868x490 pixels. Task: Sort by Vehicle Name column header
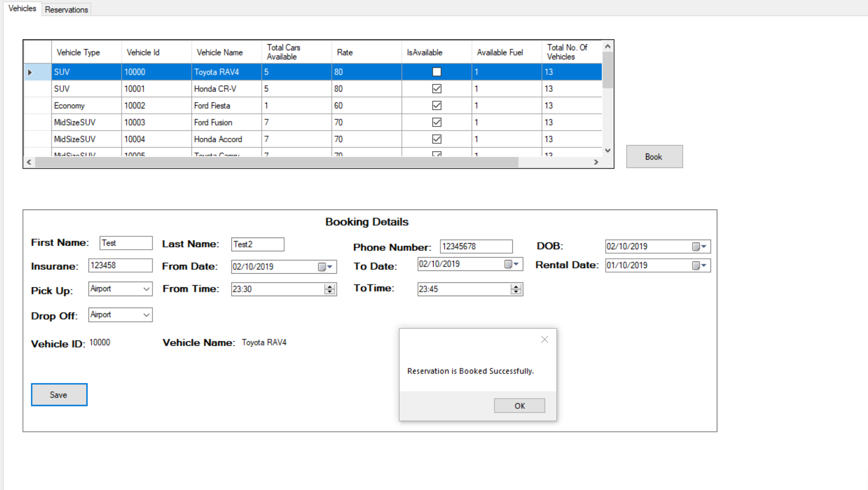226,52
